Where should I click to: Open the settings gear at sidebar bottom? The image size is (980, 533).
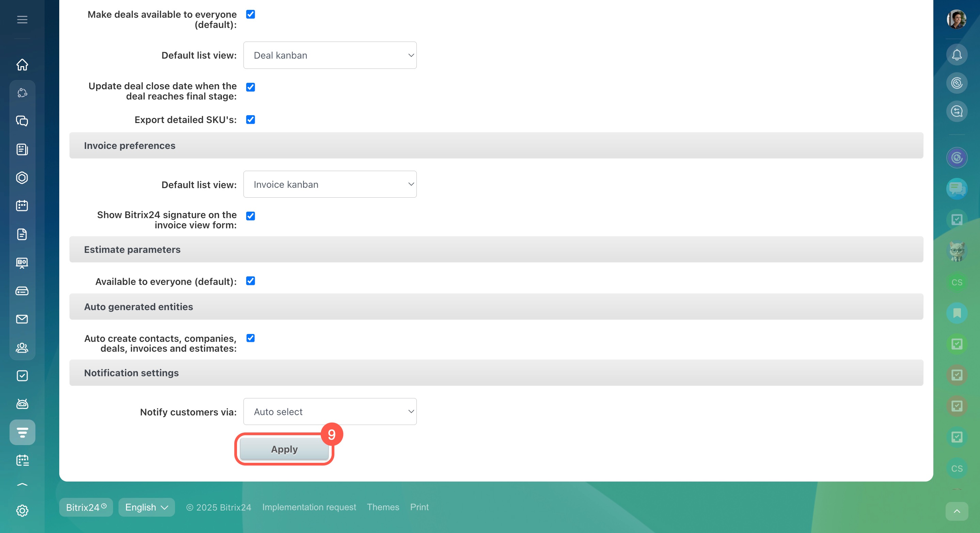(22, 511)
